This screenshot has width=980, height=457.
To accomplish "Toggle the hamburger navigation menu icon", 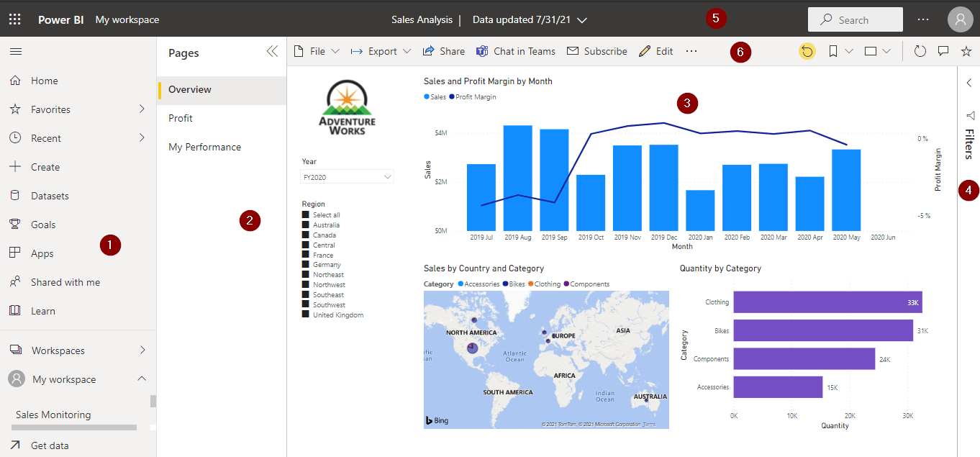I will coord(15,51).
